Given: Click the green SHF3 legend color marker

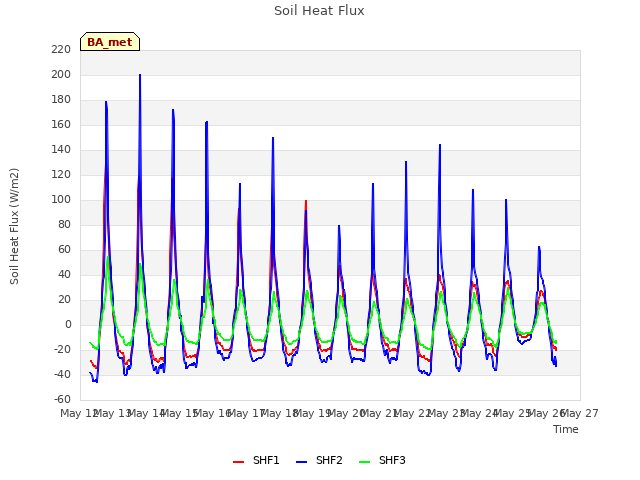Looking at the screenshot, I should (x=364, y=462).
